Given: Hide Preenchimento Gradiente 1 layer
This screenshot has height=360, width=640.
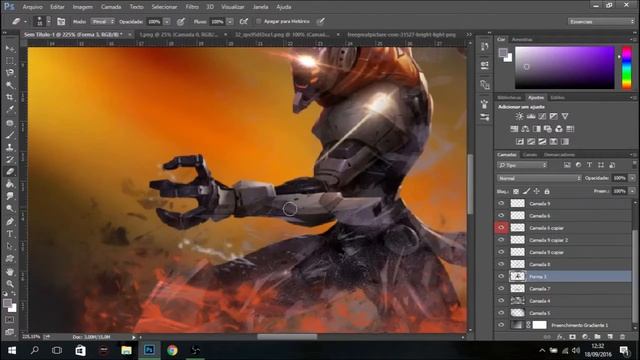Looking at the screenshot, I should point(501,325).
